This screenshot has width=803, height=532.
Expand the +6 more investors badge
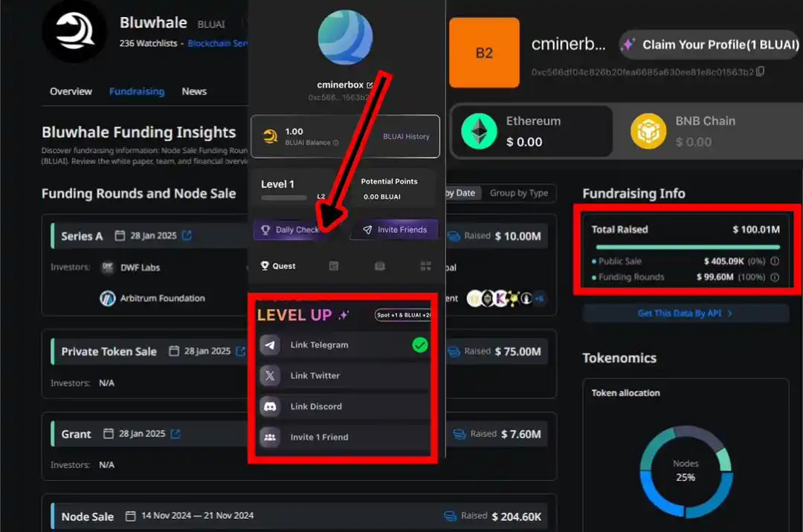[539, 298]
